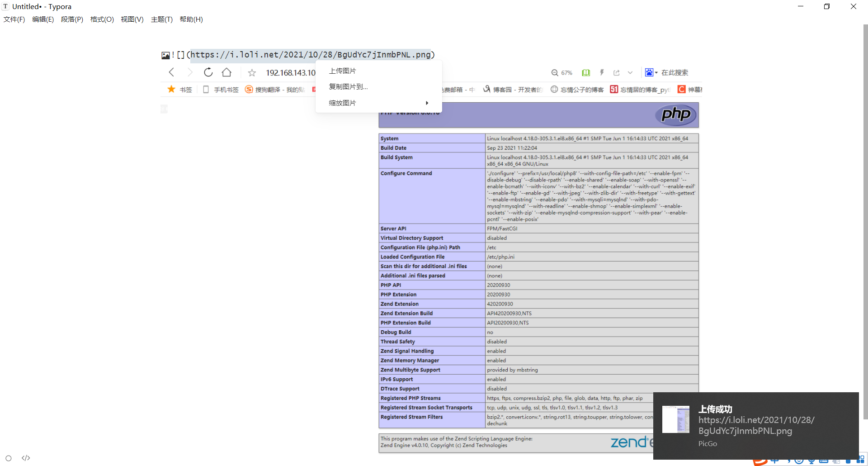Click the reload icon in the embedded screenshot

(x=208, y=72)
